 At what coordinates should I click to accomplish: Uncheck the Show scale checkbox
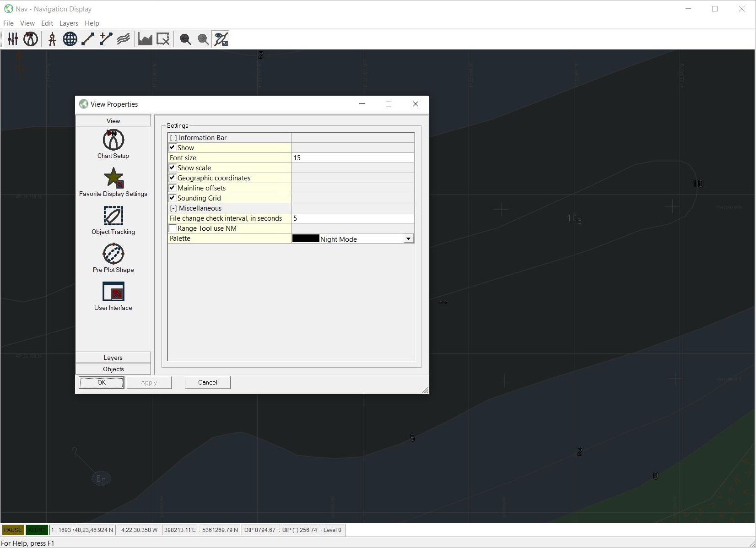pos(173,168)
